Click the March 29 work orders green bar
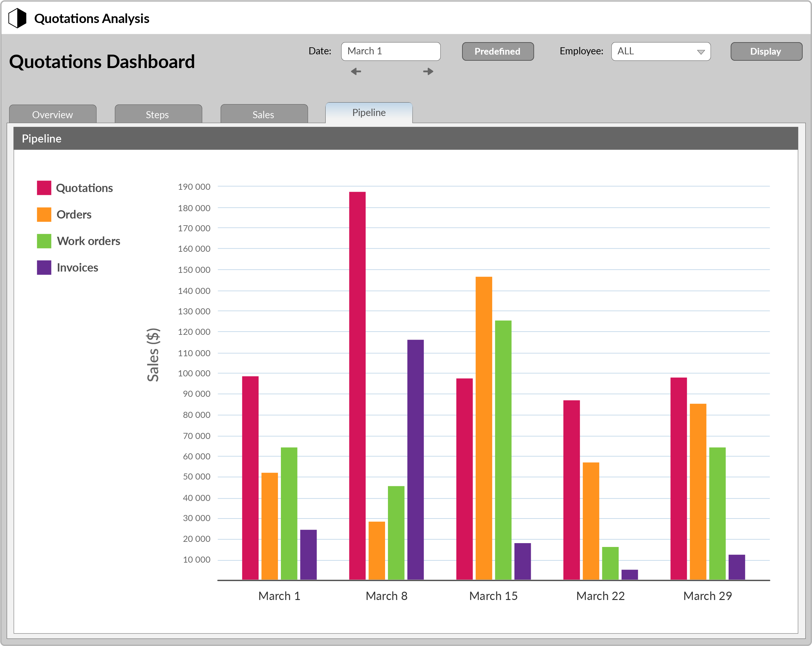This screenshot has width=812, height=646. (717, 514)
